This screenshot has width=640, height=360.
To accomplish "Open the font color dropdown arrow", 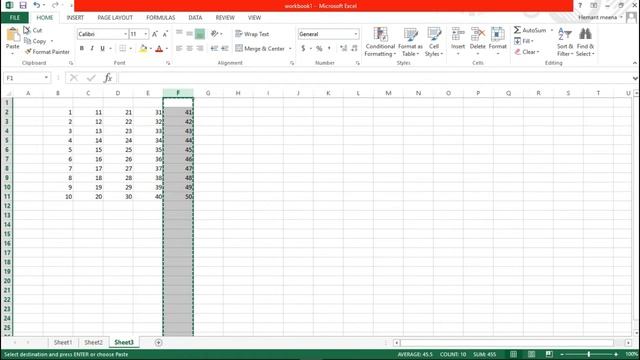I will tap(167, 49).
